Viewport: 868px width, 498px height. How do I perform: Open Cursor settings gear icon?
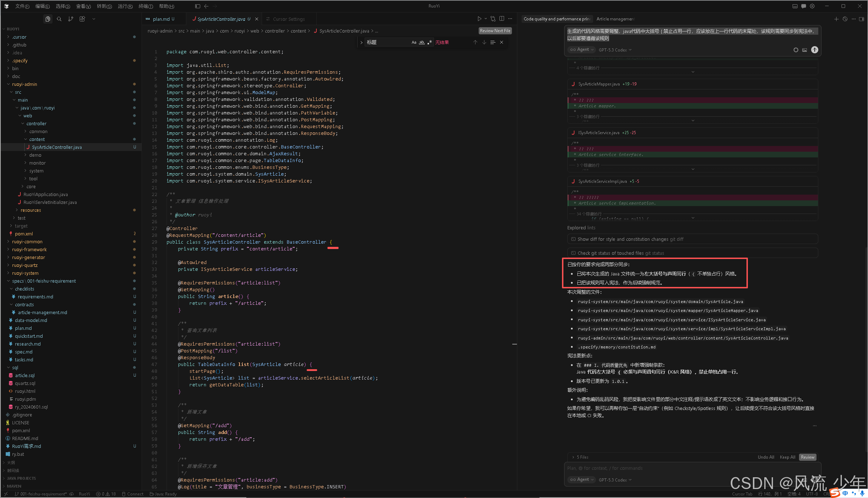[x=812, y=6]
